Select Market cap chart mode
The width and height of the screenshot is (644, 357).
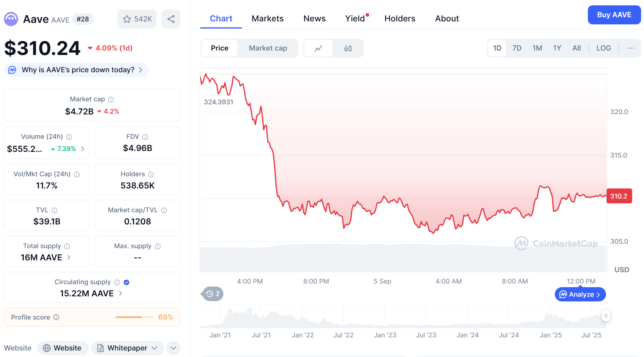pyautogui.click(x=268, y=48)
